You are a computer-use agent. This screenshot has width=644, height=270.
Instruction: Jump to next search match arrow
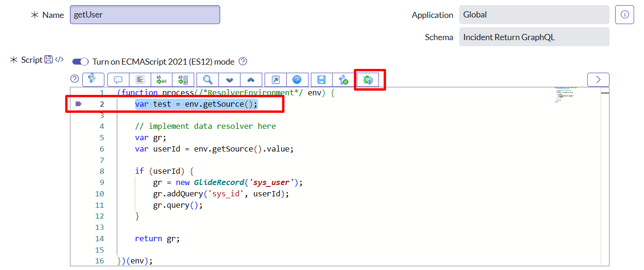pos(230,80)
